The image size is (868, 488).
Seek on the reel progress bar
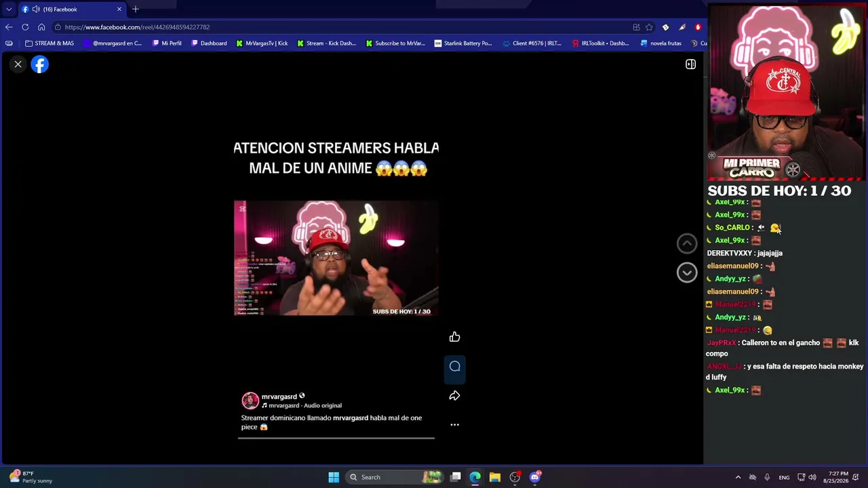click(x=336, y=438)
